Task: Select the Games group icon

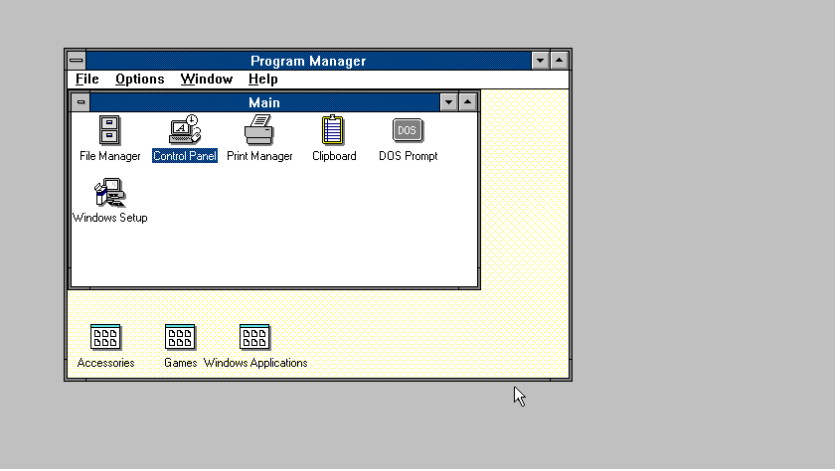Action: [180, 337]
